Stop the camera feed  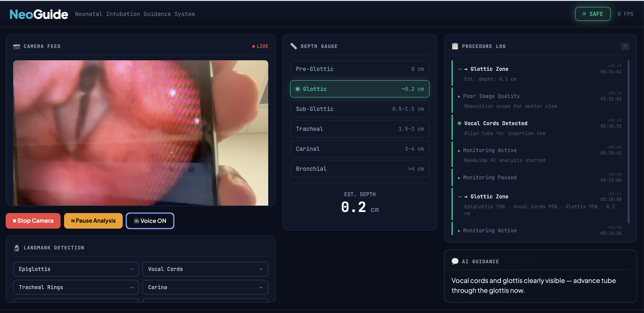click(33, 221)
